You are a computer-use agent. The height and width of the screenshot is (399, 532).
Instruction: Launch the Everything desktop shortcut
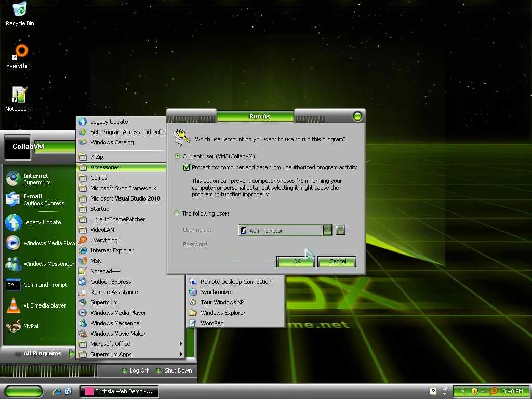[x=20, y=56]
